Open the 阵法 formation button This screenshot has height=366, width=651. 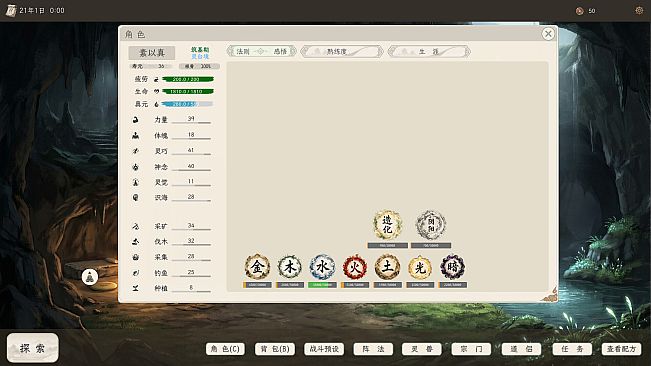pyautogui.click(x=373, y=349)
